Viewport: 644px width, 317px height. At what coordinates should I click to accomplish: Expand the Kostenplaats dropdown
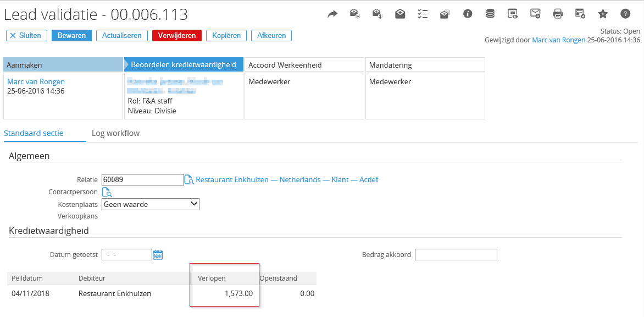pyautogui.click(x=151, y=204)
